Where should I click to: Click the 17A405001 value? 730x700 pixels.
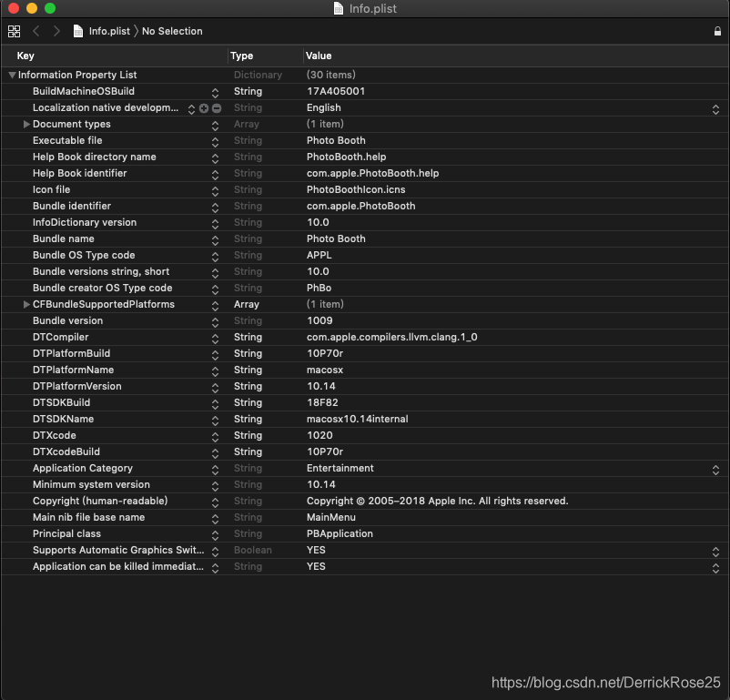(336, 91)
